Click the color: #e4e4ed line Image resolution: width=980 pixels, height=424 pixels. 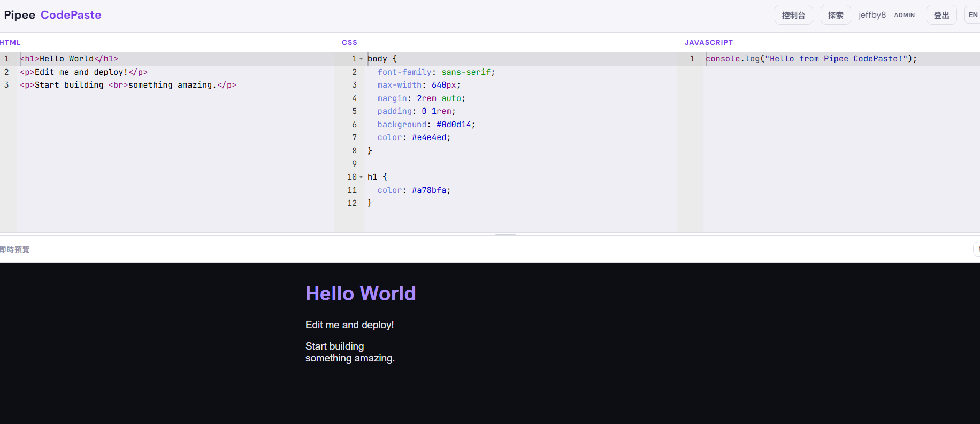414,137
